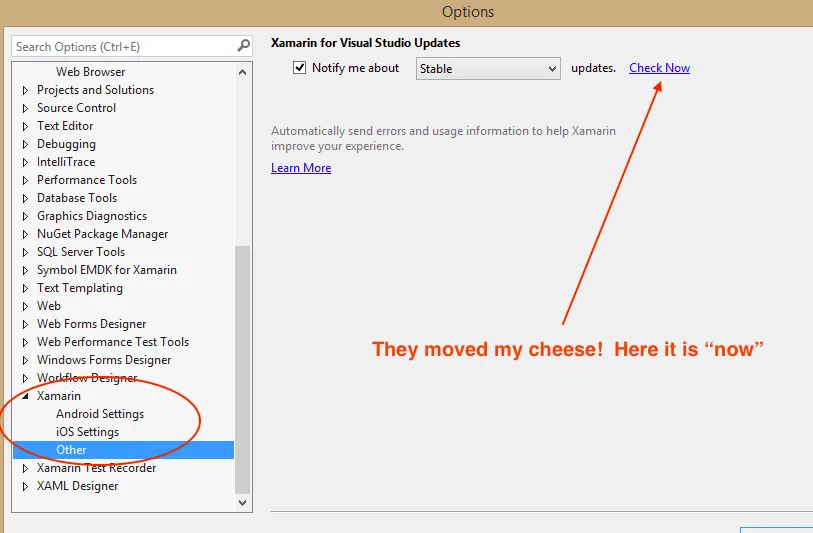
Task: Expand the Graphics Diagnostics node
Action: point(25,216)
